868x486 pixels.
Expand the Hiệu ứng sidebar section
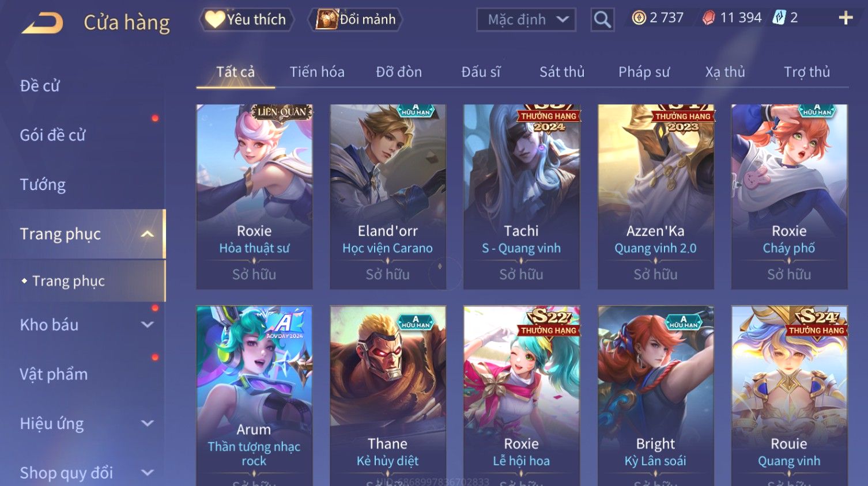[x=148, y=423]
